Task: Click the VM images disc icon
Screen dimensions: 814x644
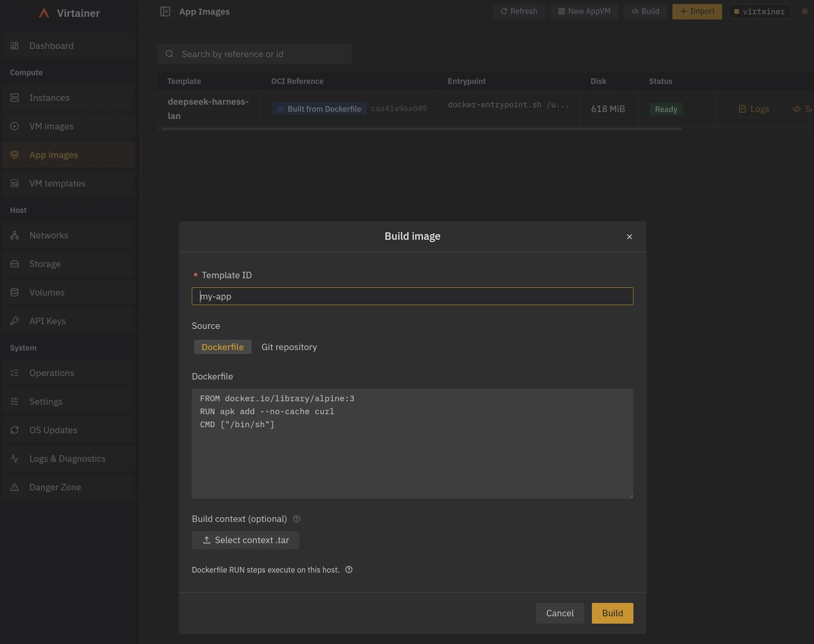Action: click(x=15, y=126)
